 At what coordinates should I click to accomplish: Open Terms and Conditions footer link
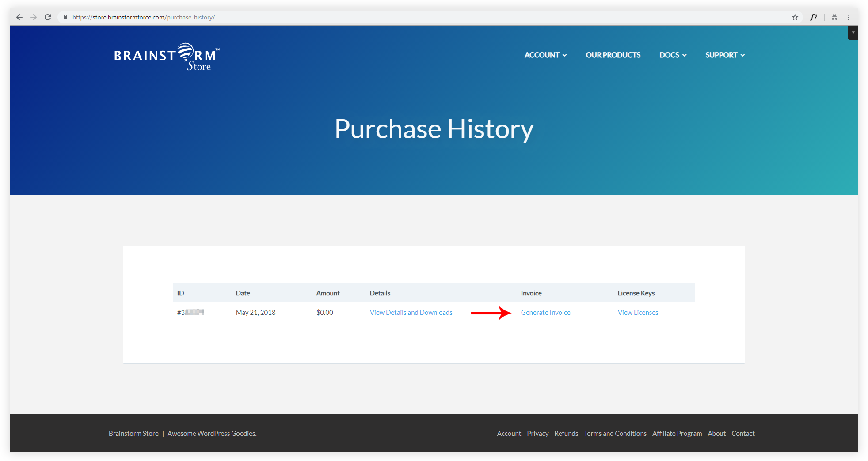[615, 433]
